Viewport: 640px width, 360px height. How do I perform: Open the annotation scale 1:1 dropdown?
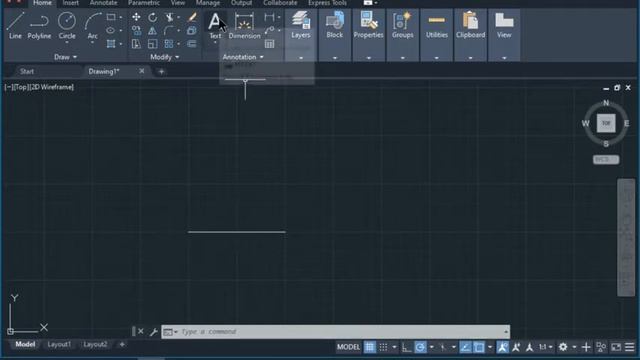pyautogui.click(x=545, y=347)
